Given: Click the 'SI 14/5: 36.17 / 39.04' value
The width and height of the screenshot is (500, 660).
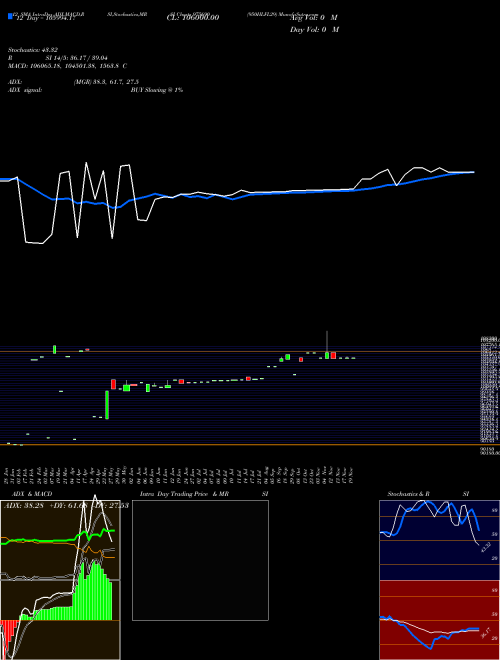Looking at the screenshot, I should pyautogui.click(x=76, y=58).
